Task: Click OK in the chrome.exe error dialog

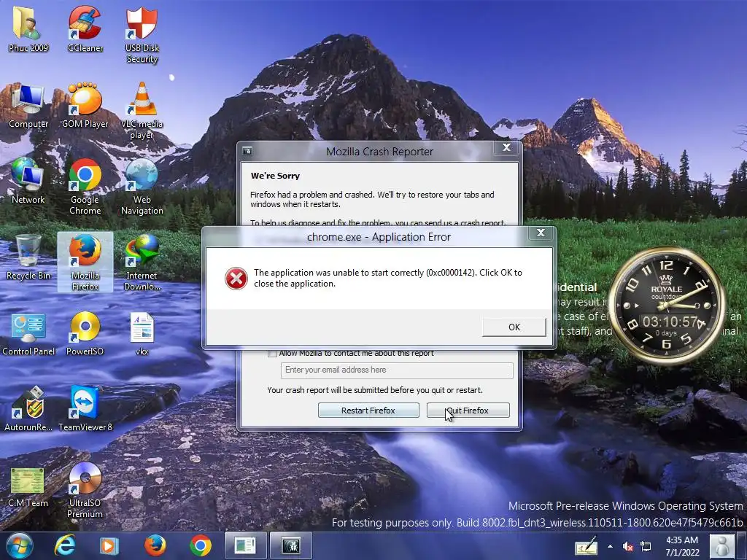Action: (514, 327)
